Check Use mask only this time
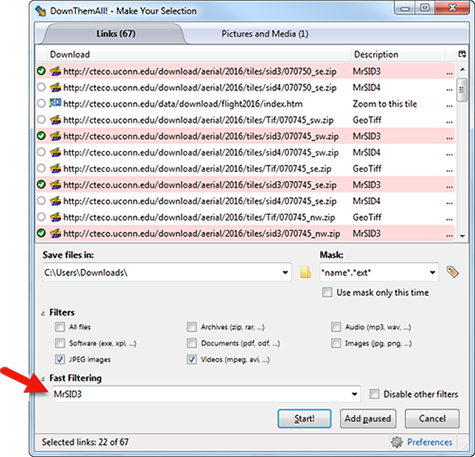 (327, 292)
